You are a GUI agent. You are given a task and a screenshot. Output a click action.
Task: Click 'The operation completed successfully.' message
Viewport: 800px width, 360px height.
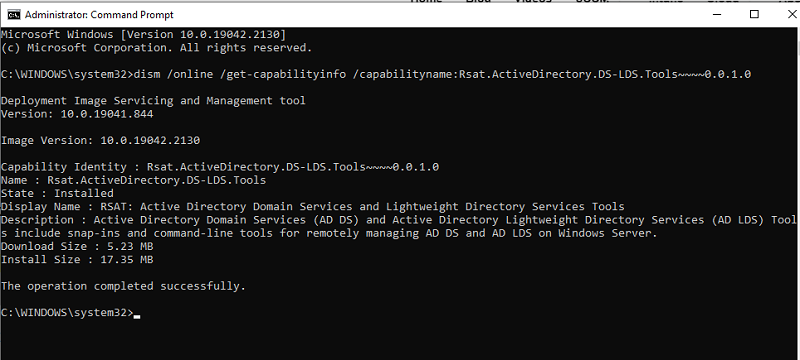(x=123, y=286)
